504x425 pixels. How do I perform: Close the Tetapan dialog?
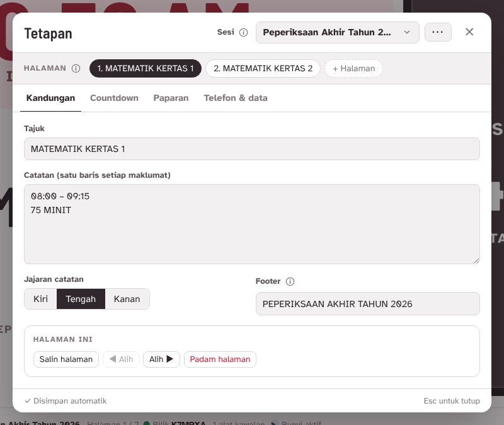pyautogui.click(x=469, y=32)
